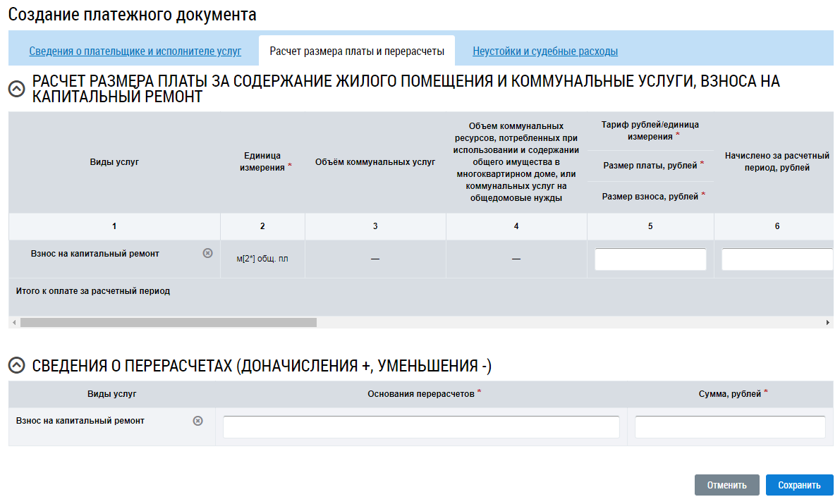Click 'Размер взноса, рублей' header
The image size is (840, 504).
[x=650, y=197]
